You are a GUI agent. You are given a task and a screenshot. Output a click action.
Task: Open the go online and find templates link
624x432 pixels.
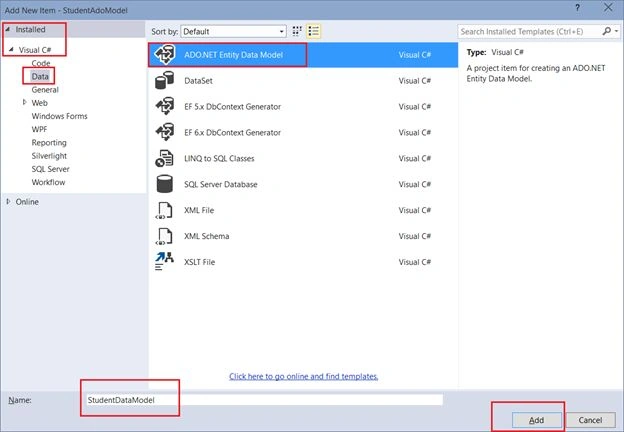point(304,376)
